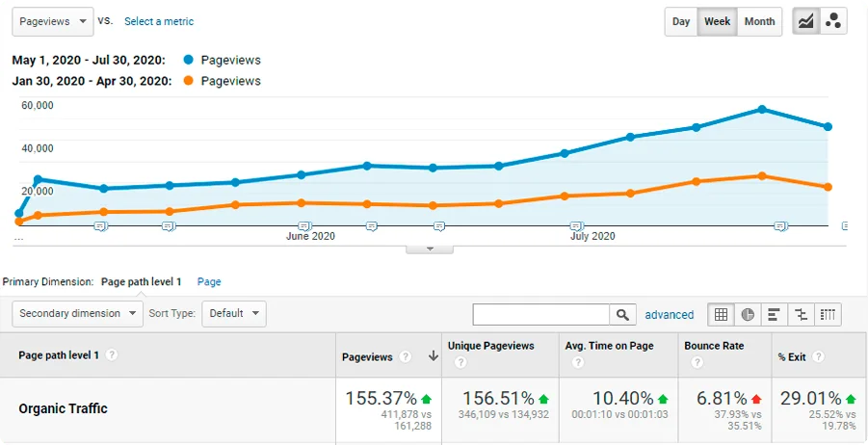Select the performance bar view icon

coord(774,314)
